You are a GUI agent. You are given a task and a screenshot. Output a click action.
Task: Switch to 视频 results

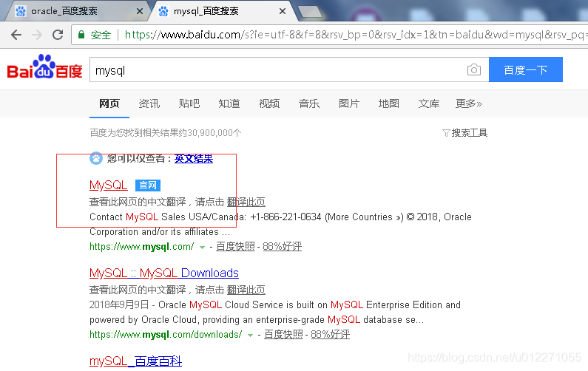269,103
